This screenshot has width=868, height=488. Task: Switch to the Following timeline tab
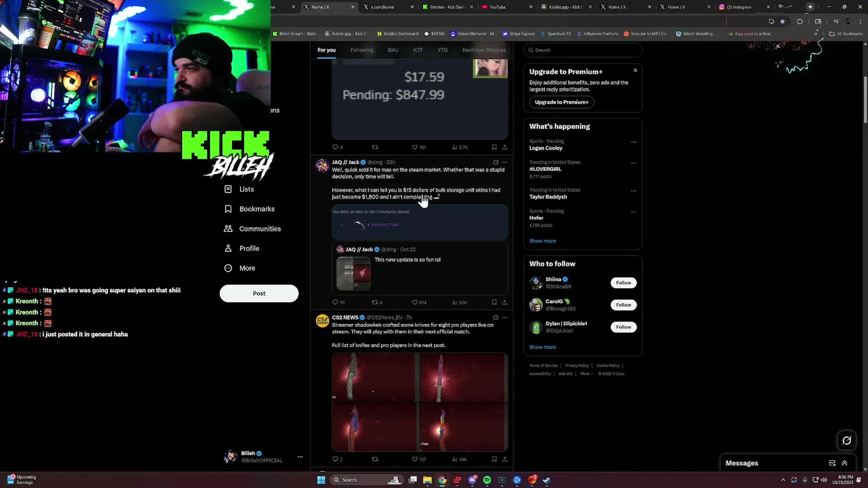[361, 49]
